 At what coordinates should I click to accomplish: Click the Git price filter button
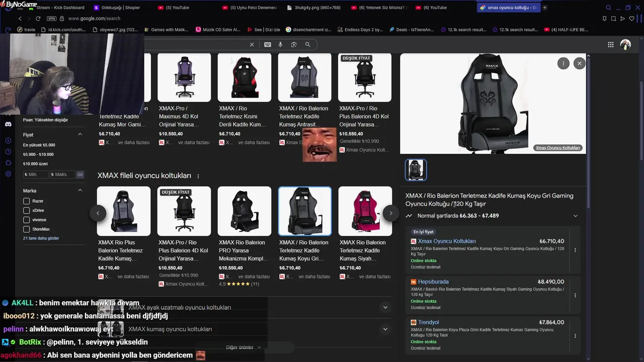80,174
